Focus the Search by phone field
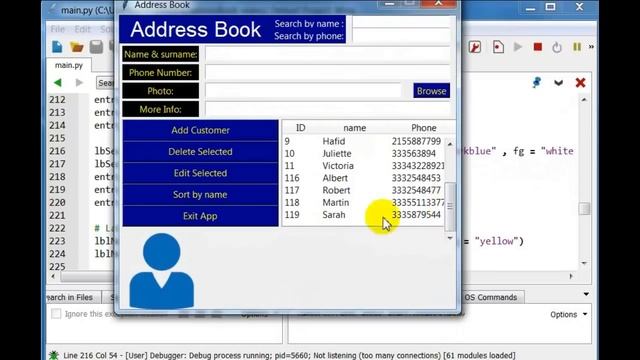The height and width of the screenshot is (360, 640). point(401,35)
